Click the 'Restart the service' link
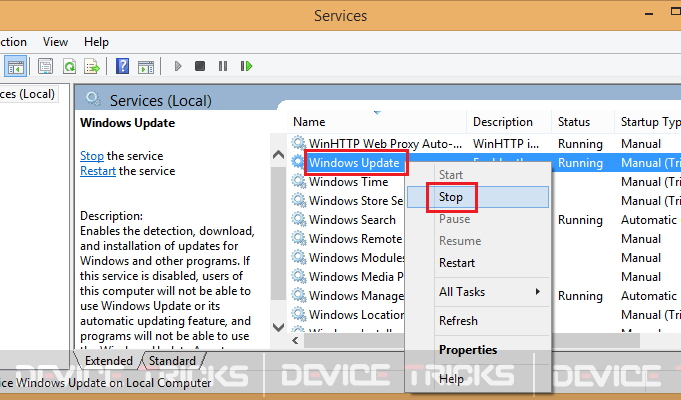 (98, 171)
